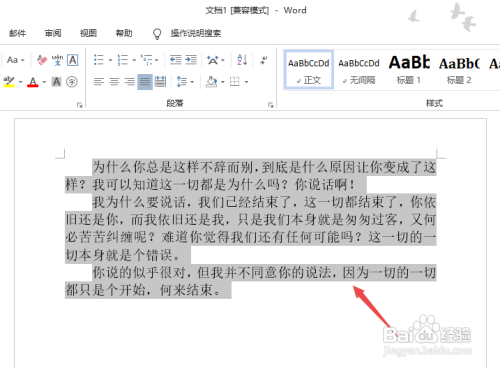Image resolution: width=500 pixels, height=368 pixels.
Task: Expand the borders dropdown arrow
Action: click(x=246, y=82)
